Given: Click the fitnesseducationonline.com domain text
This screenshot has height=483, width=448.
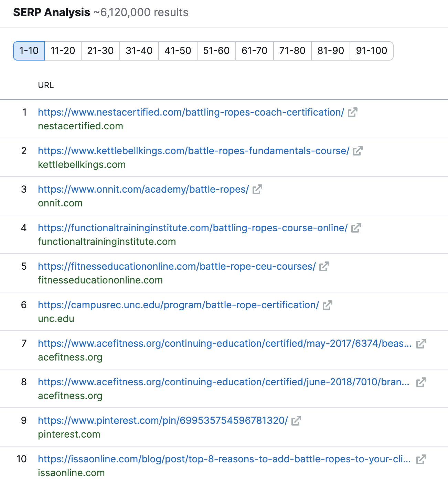Looking at the screenshot, I should coord(100,280).
